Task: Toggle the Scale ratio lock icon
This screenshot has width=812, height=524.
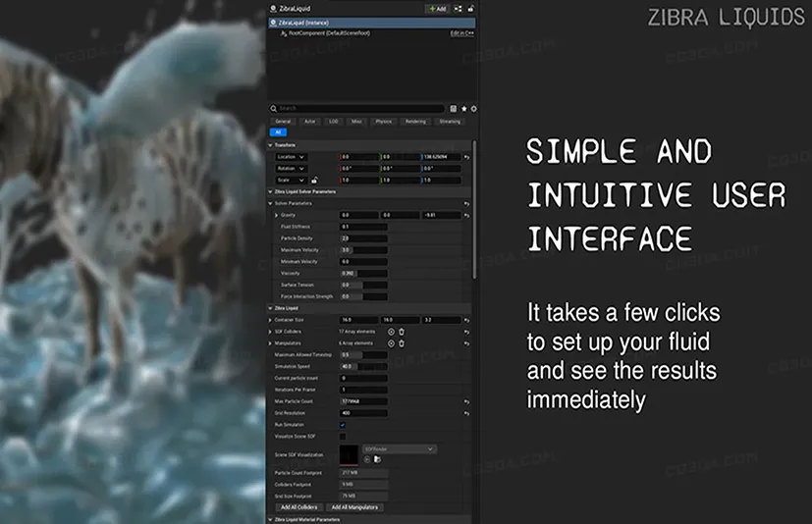Action: point(314,181)
